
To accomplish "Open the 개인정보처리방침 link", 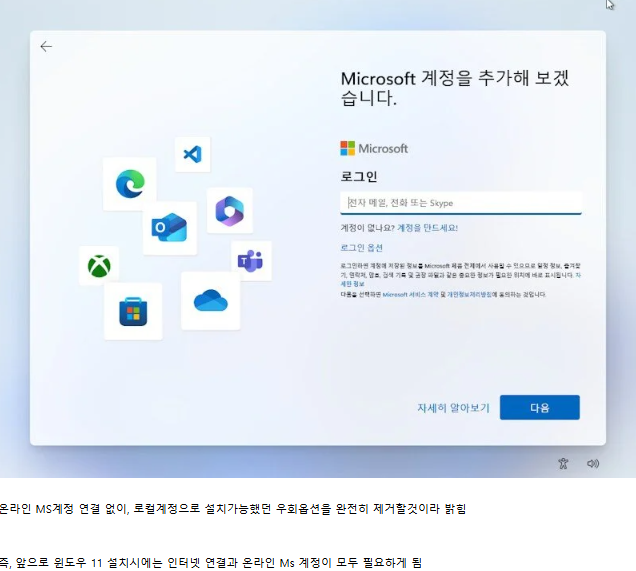I will [469, 294].
